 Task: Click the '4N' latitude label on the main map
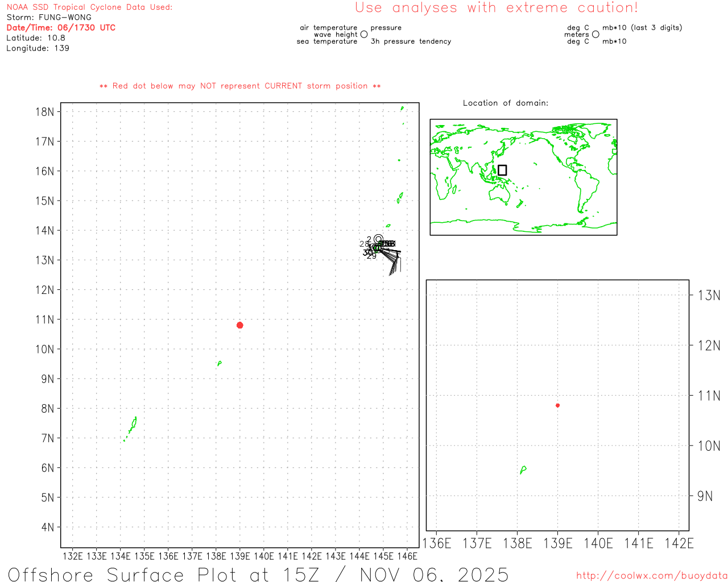[48, 527]
